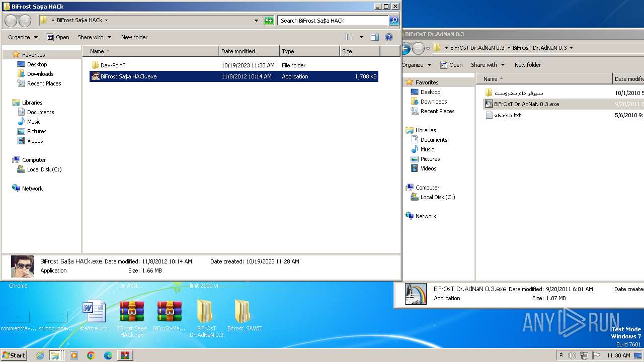Open Chrome from taskbar

click(91, 355)
